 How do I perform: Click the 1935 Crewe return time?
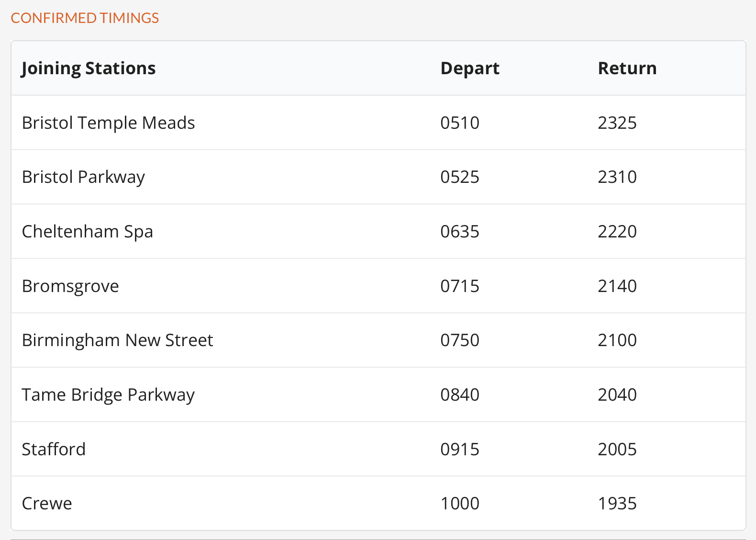tap(617, 504)
